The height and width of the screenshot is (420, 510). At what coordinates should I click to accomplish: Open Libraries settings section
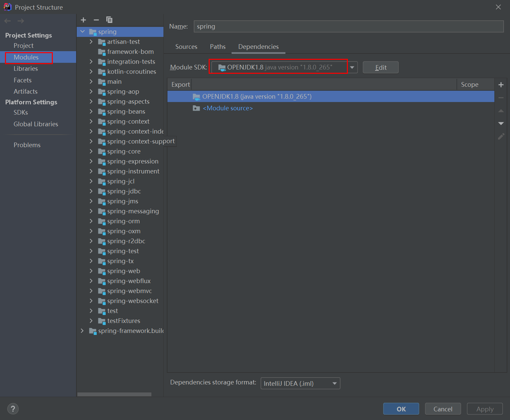click(26, 68)
